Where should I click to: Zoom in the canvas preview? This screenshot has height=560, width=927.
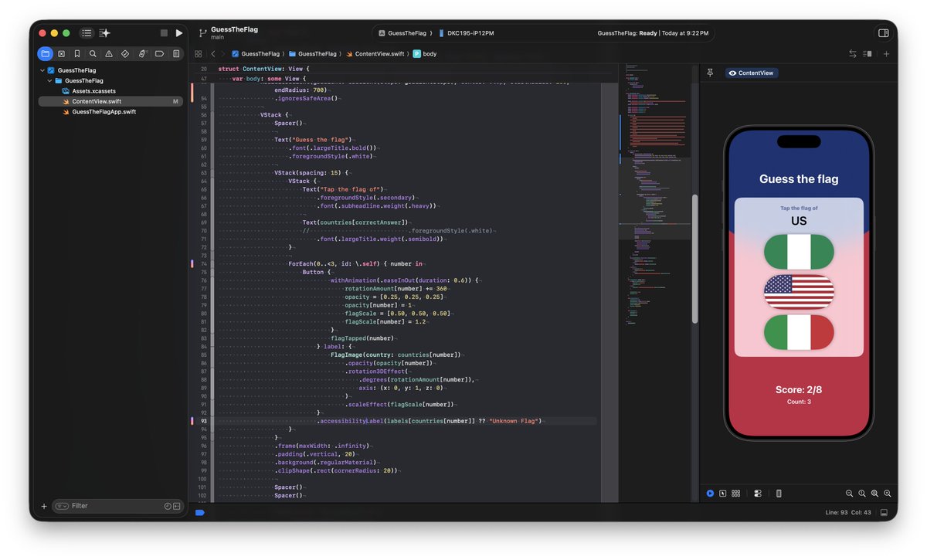coord(888,494)
